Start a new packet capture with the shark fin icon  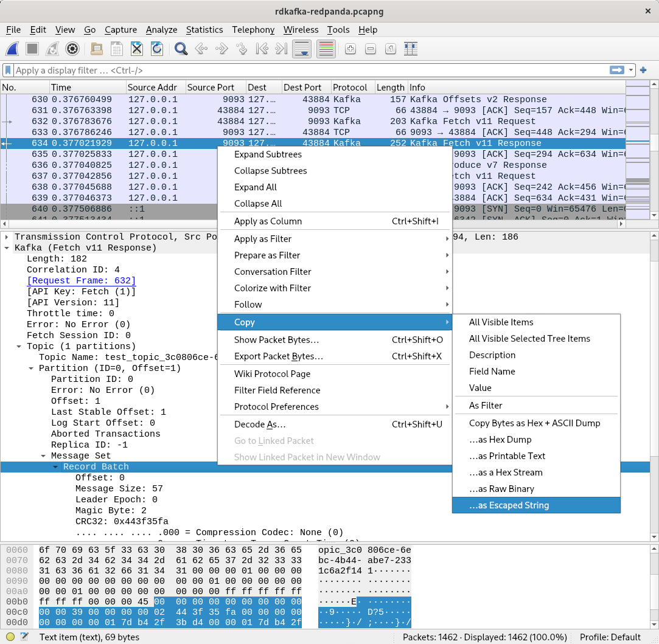13,49
